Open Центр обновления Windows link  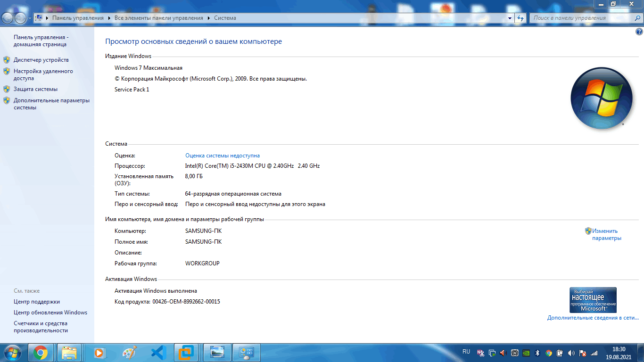click(x=50, y=313)
